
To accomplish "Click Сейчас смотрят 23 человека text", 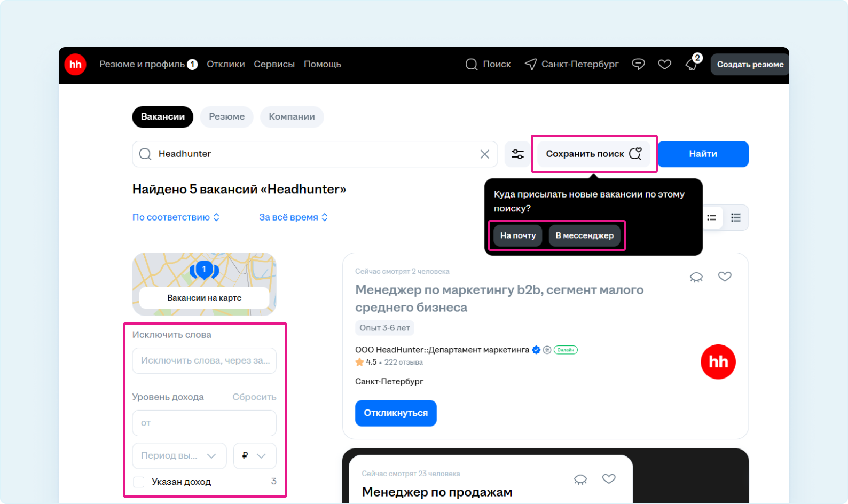I will [x=411, y=474].
